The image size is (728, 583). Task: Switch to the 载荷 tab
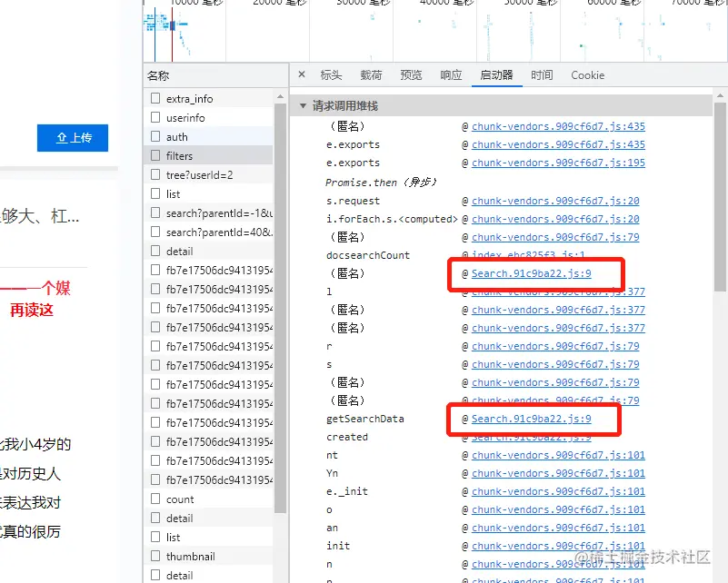coord(371,75)
